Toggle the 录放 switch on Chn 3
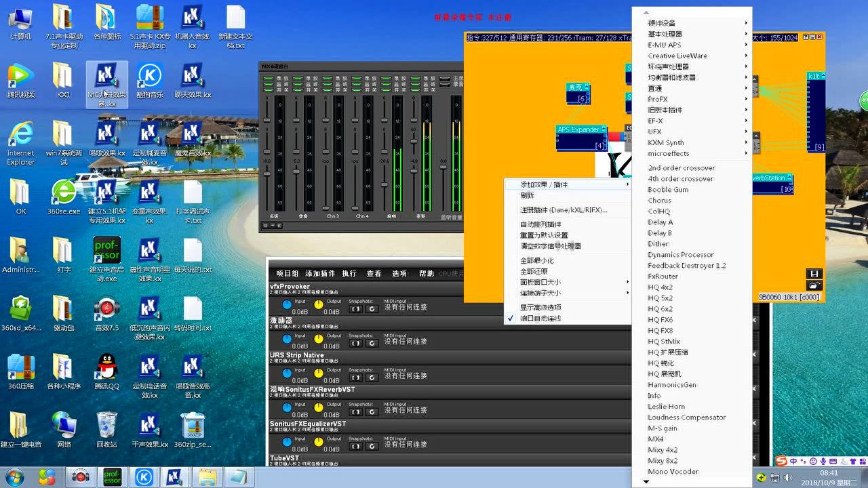Viewport: 868px width, 488px height. (328, 78)
